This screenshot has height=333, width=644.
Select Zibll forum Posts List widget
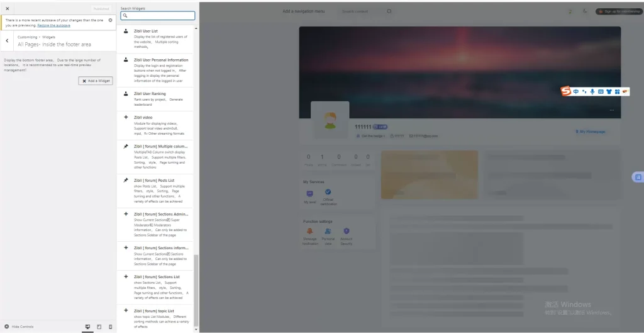tap(155, 191)
